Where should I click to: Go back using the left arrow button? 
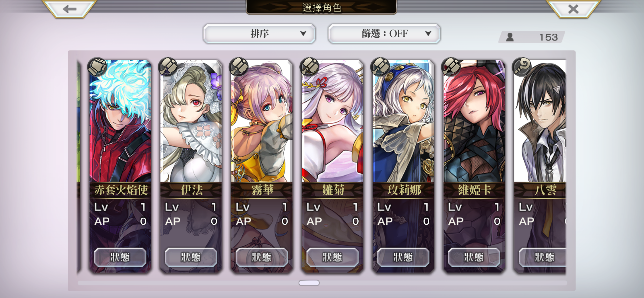pos(69,9)
